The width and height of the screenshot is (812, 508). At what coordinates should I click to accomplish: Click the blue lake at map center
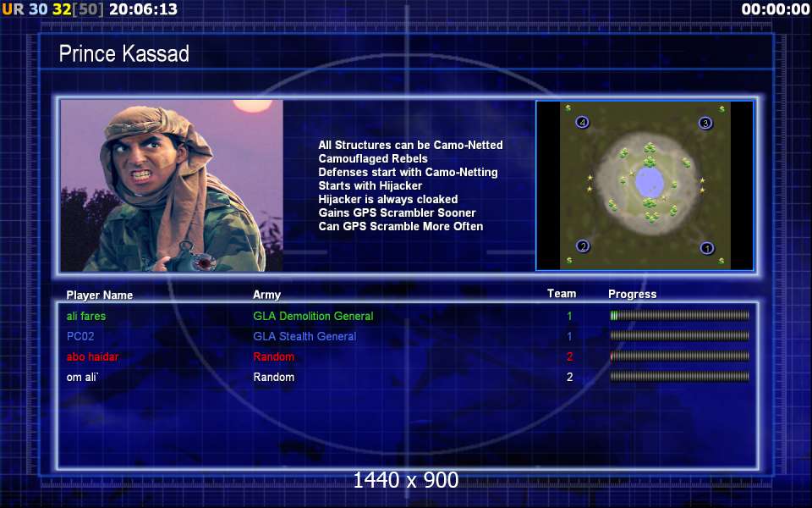click(650, 182)
